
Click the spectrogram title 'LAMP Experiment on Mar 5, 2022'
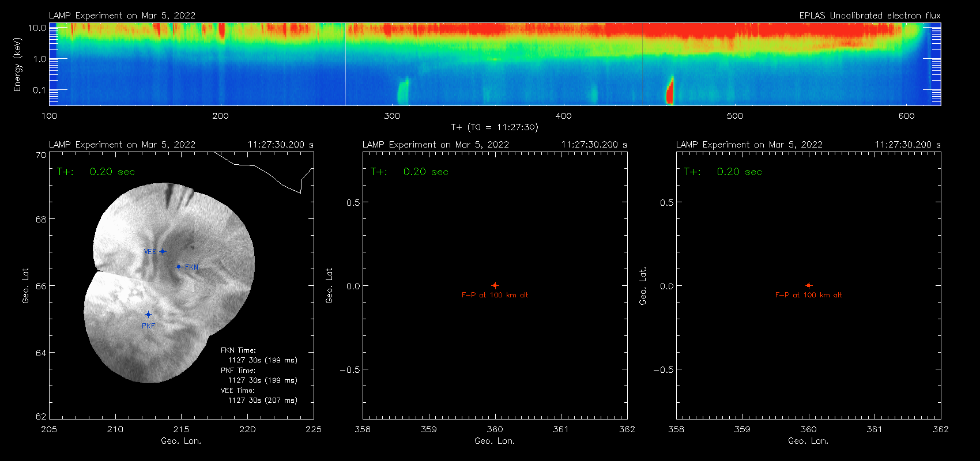(122, 16)
